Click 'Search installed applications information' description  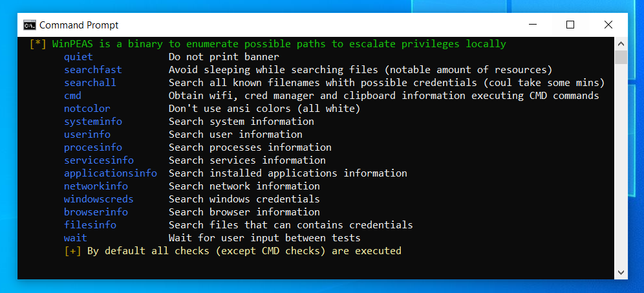288,173
